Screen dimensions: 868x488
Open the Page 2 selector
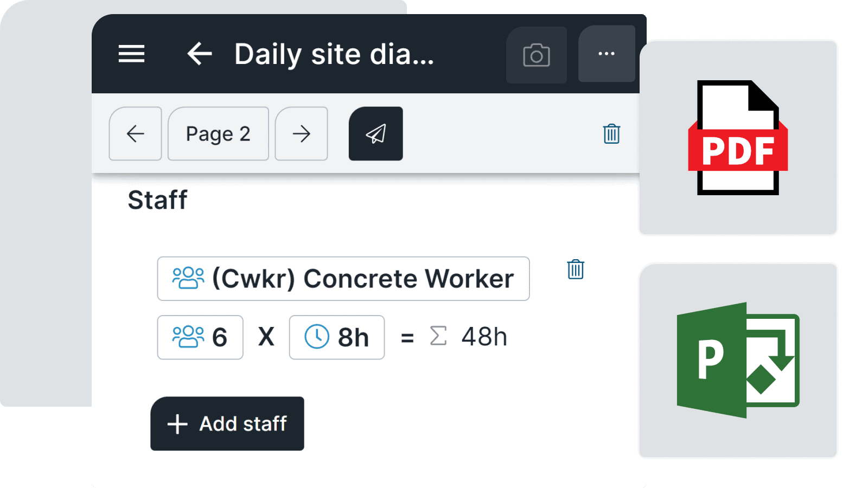pyautogui.click(x=218, y=134)
